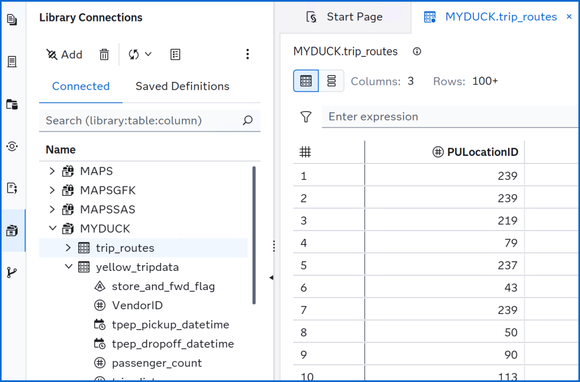This screenshot has width=580, height=382.
Task: Open the Snippets sidebar icon
Action: click(x=12, y=188)
